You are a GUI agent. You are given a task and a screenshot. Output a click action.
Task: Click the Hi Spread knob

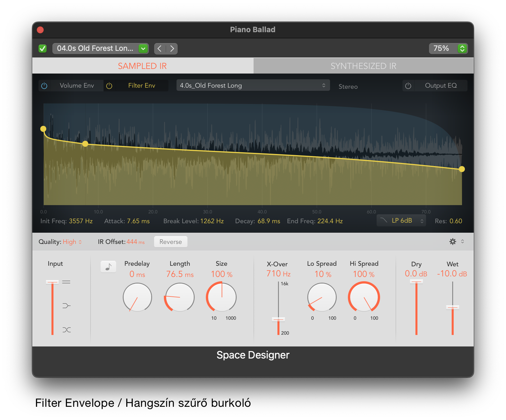(x=364, y=297)
